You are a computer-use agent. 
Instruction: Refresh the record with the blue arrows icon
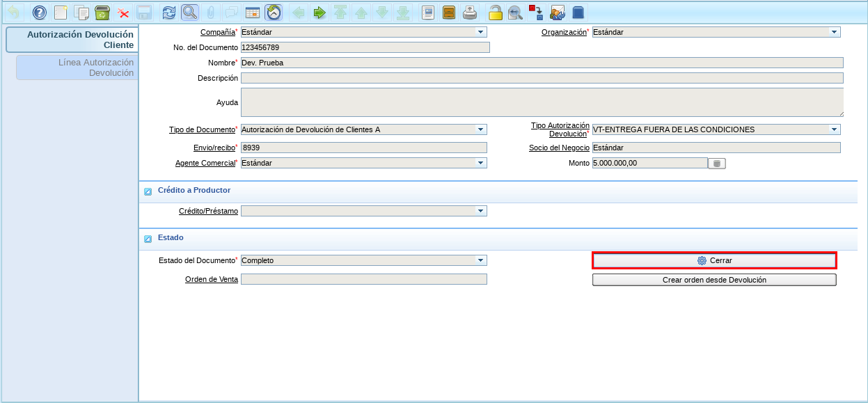[x=169, y=13]
